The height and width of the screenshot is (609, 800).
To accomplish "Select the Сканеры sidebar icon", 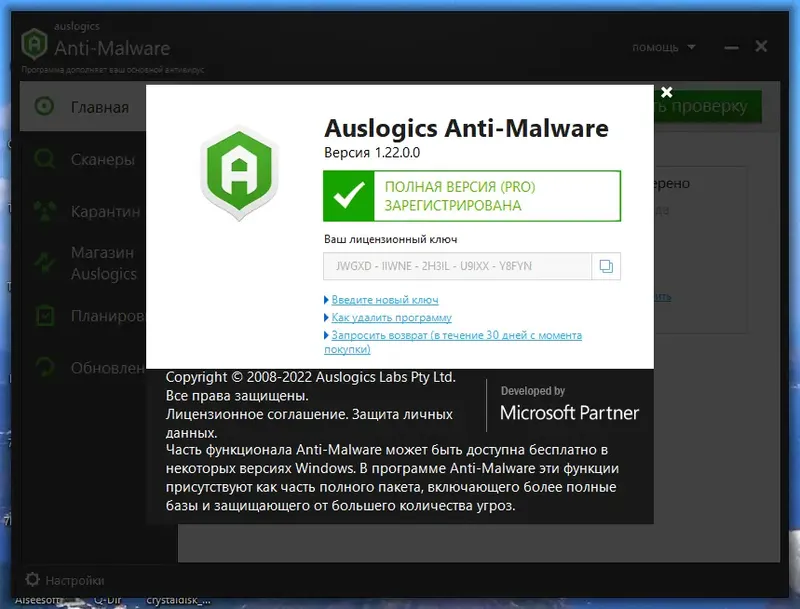I will pyautogui.click(x=44, y=159).
